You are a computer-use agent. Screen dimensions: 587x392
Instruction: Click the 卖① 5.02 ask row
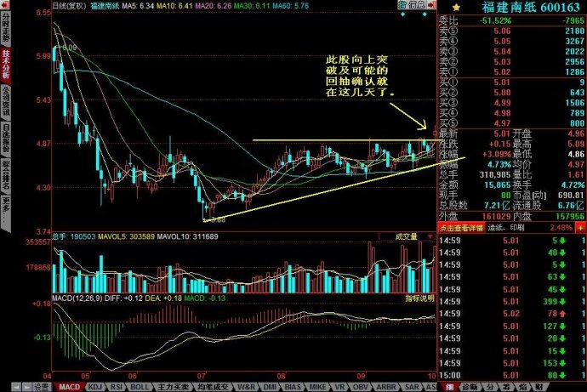[x=512, y=71]
